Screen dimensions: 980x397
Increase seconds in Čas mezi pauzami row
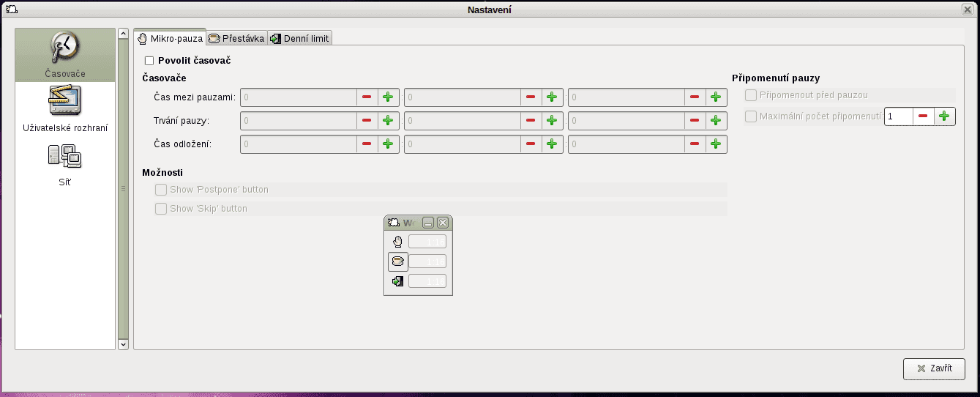716,97
